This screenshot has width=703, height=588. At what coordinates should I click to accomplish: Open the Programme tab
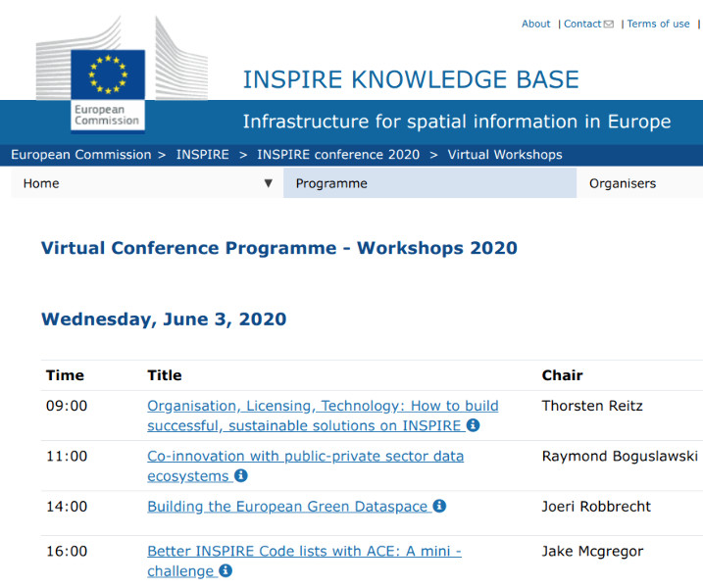(331, 183)
